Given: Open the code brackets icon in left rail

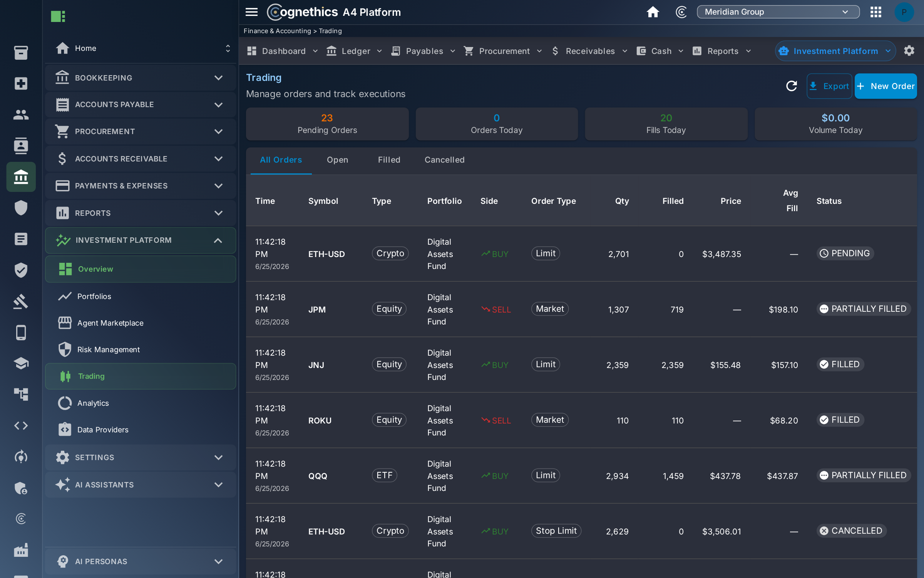Looking at the screenshot, I should pyautogui.click(x=21, y=426).
